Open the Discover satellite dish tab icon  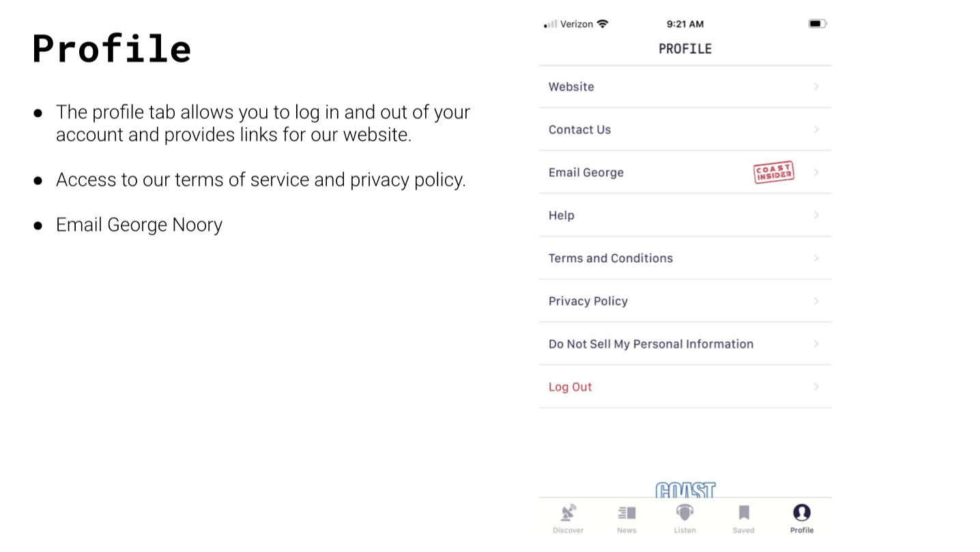(568, 513)
